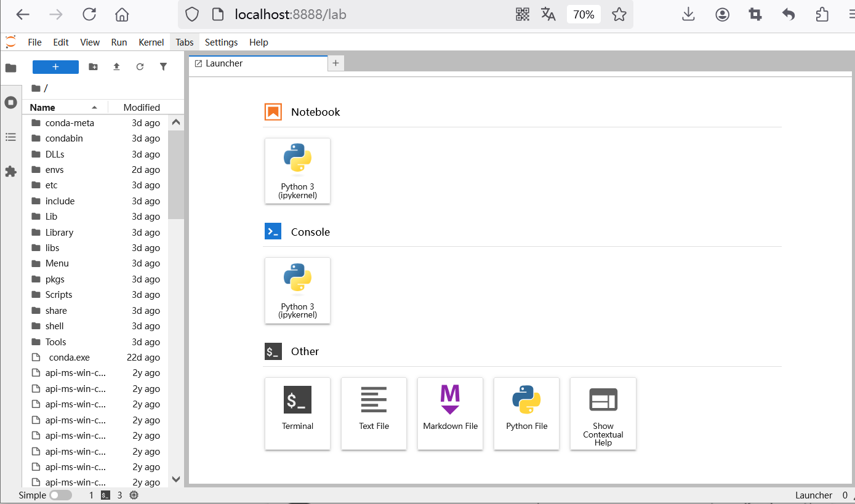Select the condabin folder

[95, 138]
